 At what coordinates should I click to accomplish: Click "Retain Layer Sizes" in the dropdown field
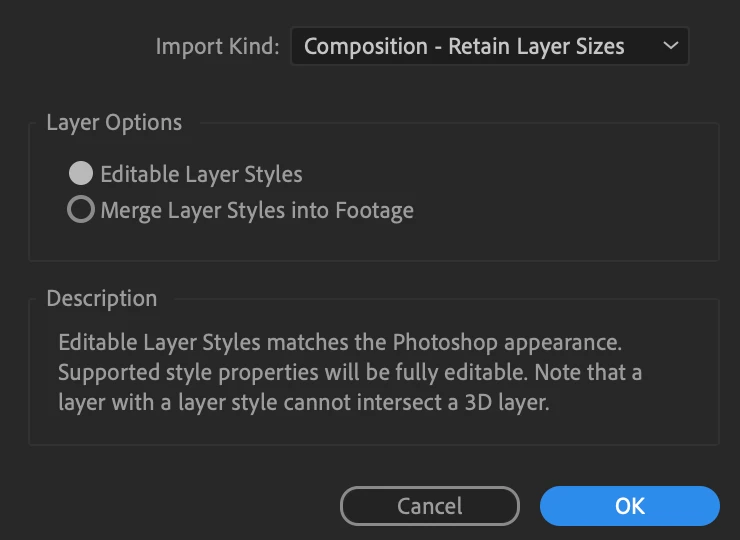tap(536, 46)
